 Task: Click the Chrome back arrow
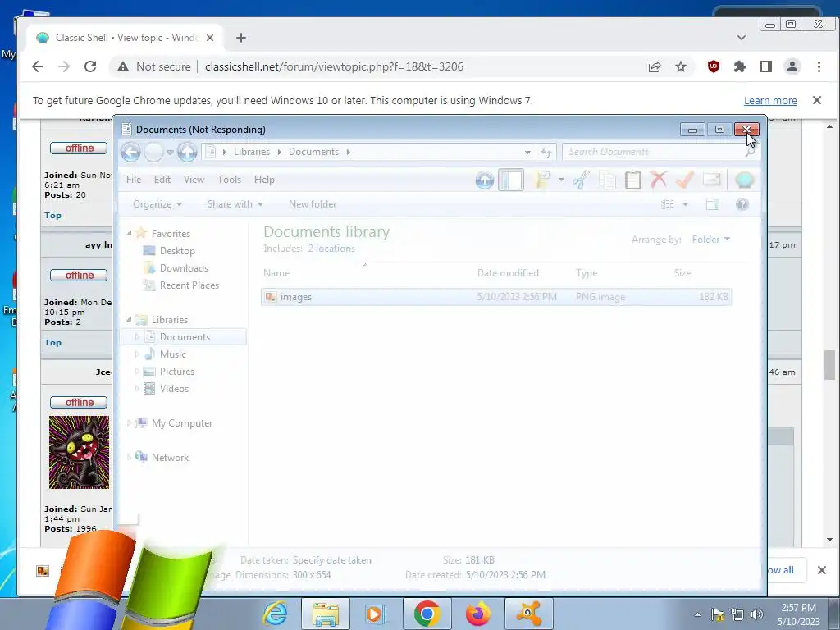point(38,66)
